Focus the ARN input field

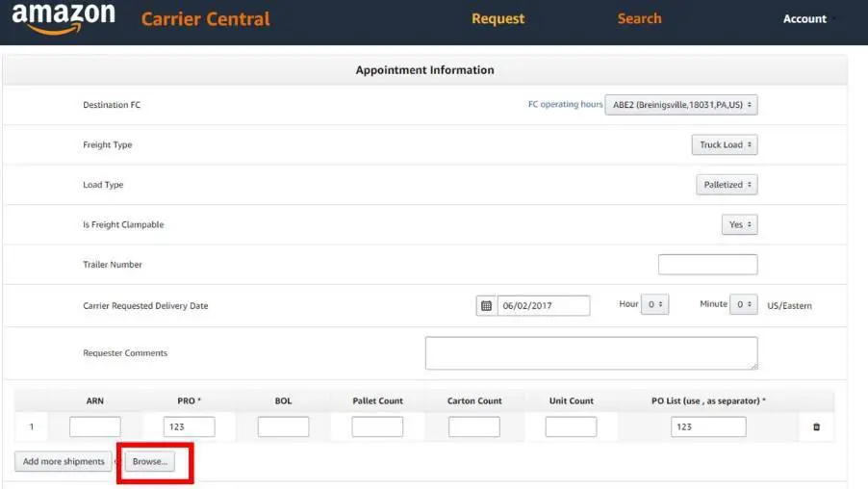(94, 426)
